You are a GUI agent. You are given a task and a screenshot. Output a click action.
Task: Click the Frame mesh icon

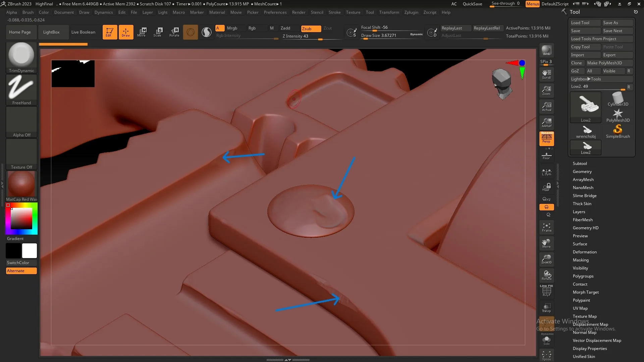tap(546, 227)
